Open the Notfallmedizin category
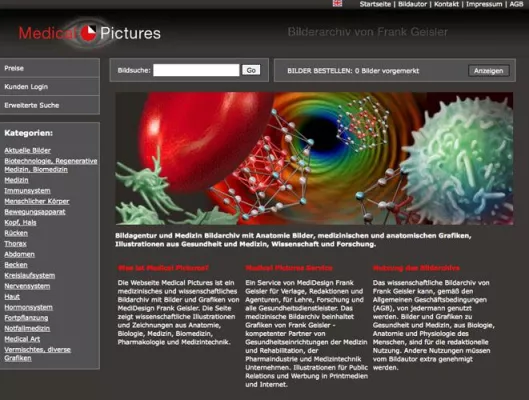The image size is (529, 400). point(27,328)
